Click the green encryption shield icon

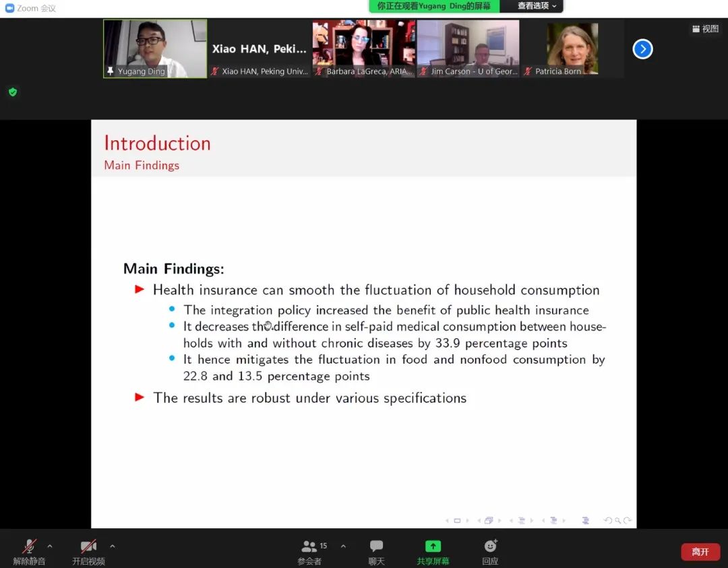pyautogui.click(x=13, y=92)
